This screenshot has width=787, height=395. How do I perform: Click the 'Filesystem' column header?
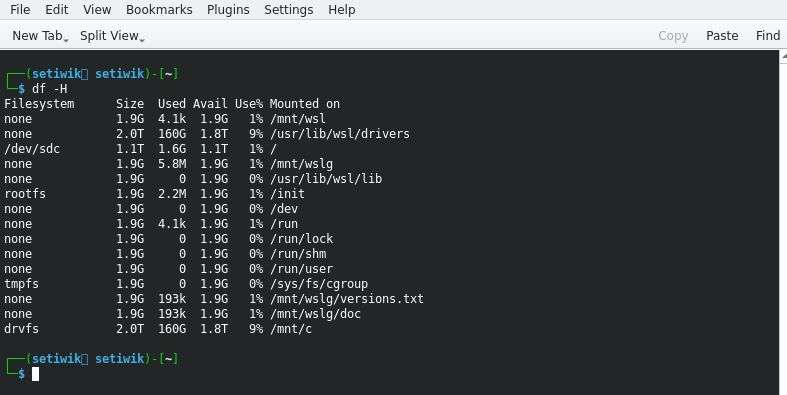(x=39, y=104)
